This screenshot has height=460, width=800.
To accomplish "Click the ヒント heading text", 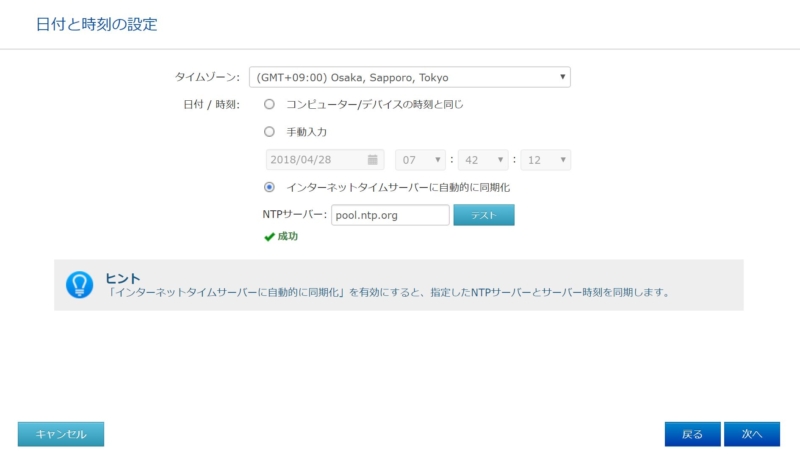I will pos(122,278).
